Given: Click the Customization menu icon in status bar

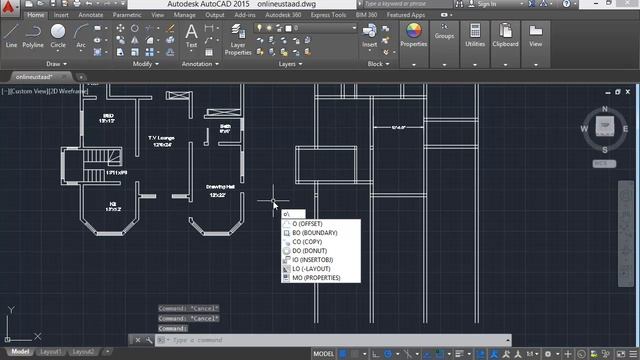Looking at the screenshot, I should pyautogui.click(x=633, y=354).
